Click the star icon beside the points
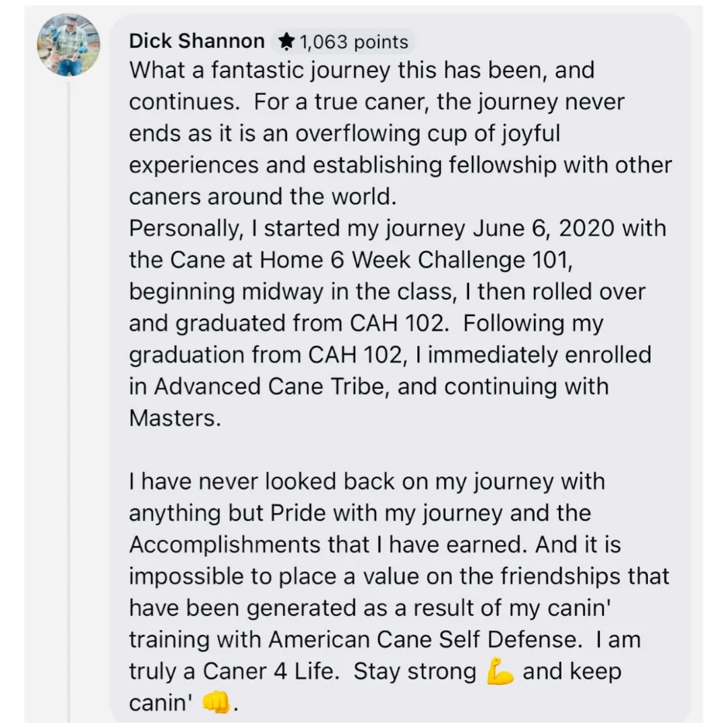Screen dimensions: 728x728 [x=286, y=42]
